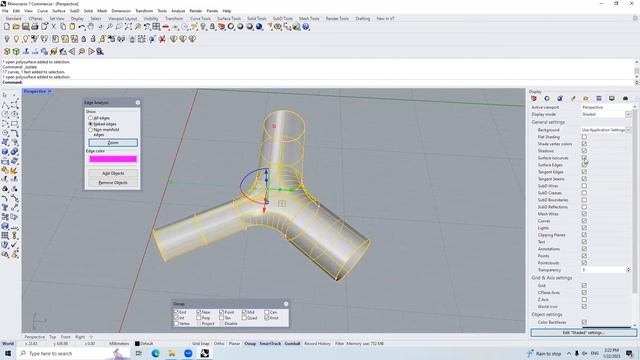The image size is (640, 360).
Task: Click the Copy icon in toolbar
Action: coord(63,27)
